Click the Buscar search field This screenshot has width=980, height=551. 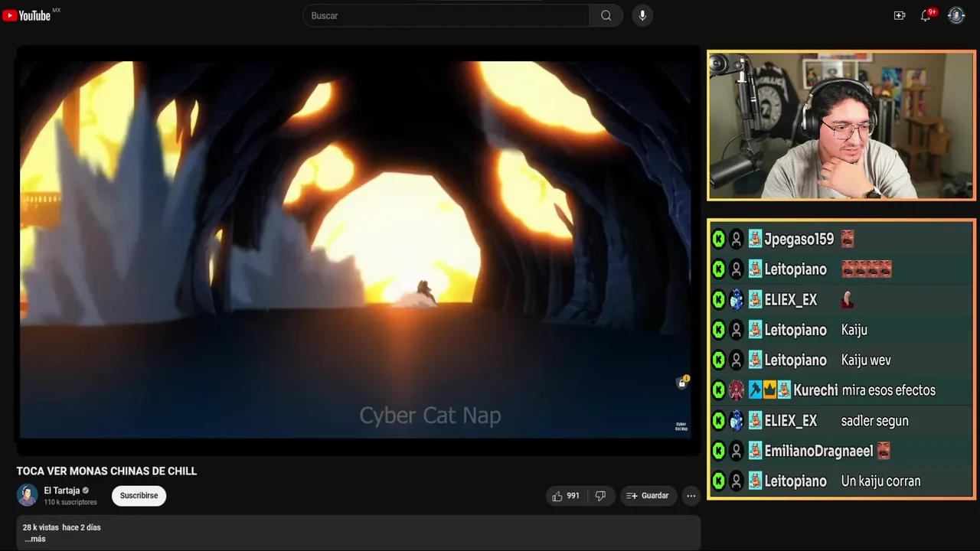pyautogui.click(x=446, y=15)
